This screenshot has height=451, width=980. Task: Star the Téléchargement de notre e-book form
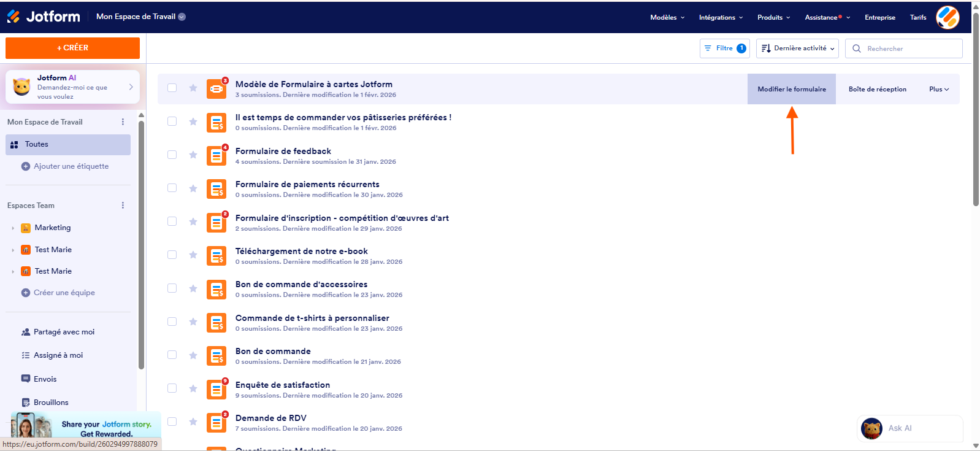pos(193,255)
